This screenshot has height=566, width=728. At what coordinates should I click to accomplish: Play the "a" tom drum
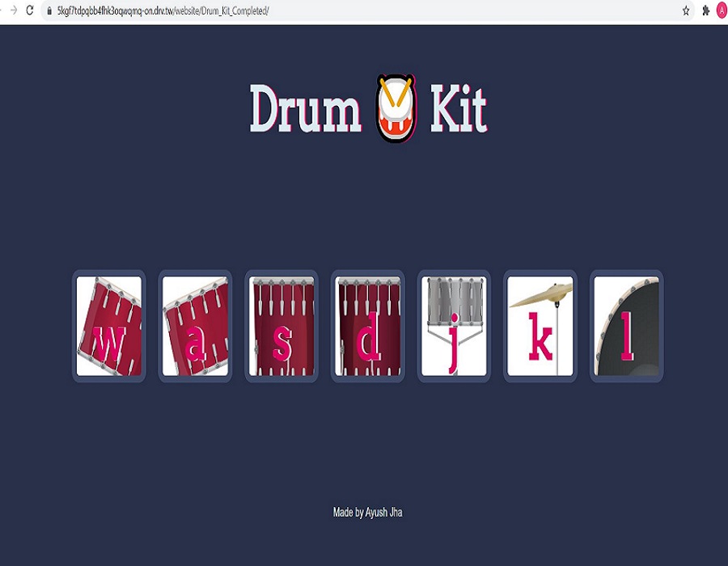pos(195,326)
